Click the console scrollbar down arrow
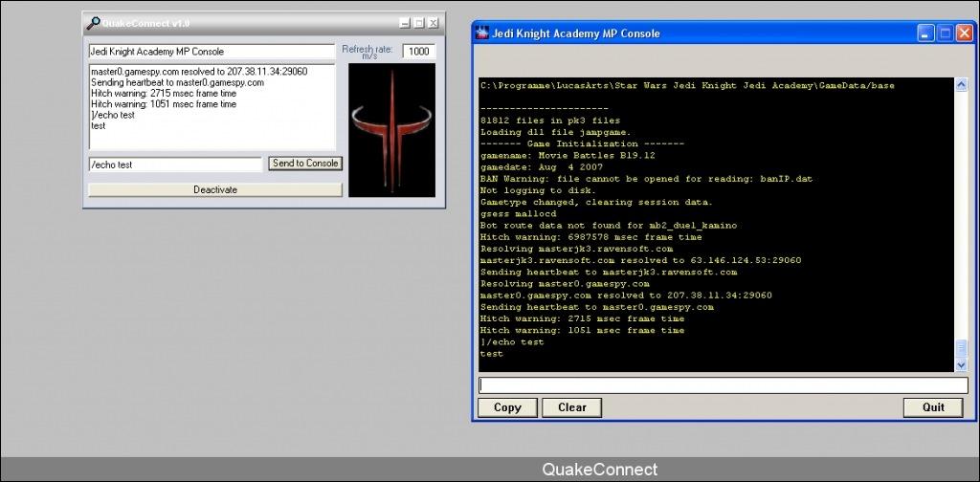980x482 pixels. 962,364
